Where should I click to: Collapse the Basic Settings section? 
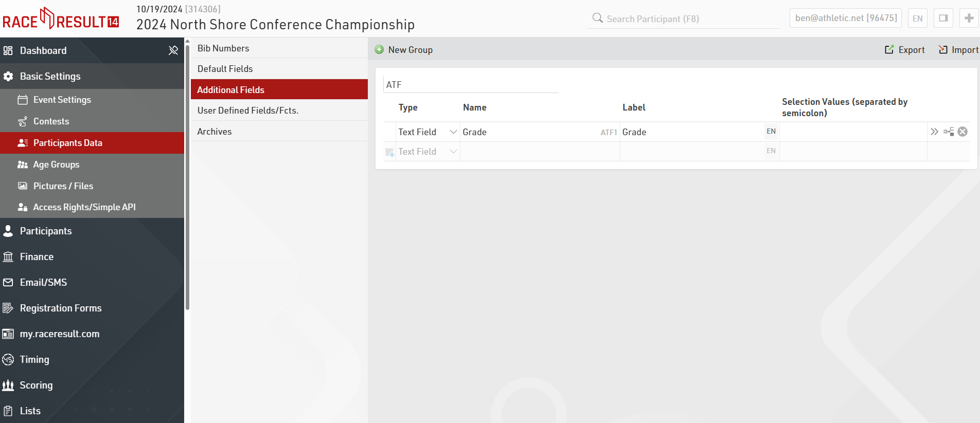50,76
